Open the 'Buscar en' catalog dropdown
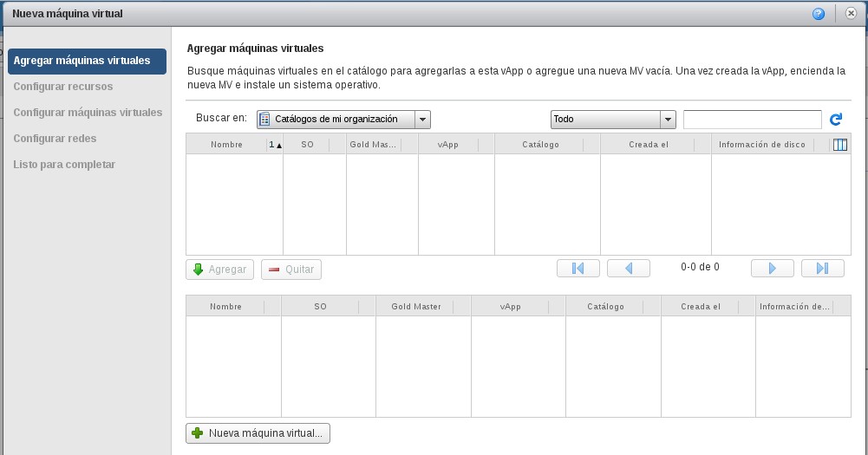This screenshot has width=868, height=455. (343, 120)
